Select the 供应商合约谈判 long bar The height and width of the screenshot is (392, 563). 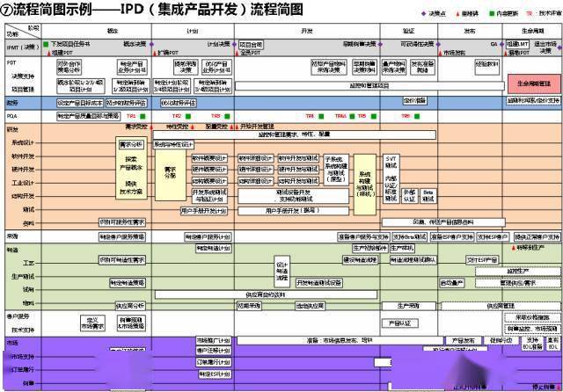266,294
